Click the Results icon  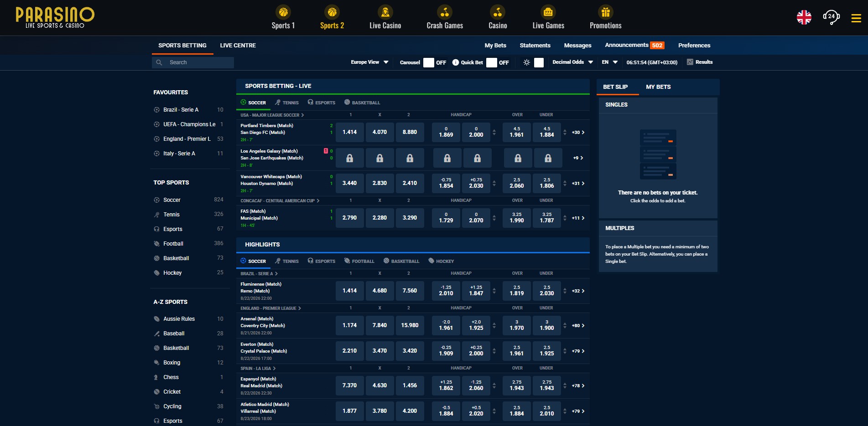(690, 62)
